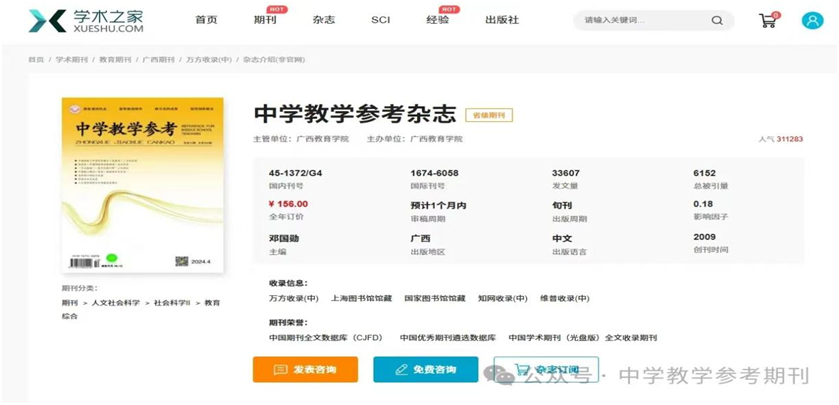Click the 国家图书馆馆藏 link
This screenshot has height=405, width=839.
pyautogui.click(x=435, y=299)
